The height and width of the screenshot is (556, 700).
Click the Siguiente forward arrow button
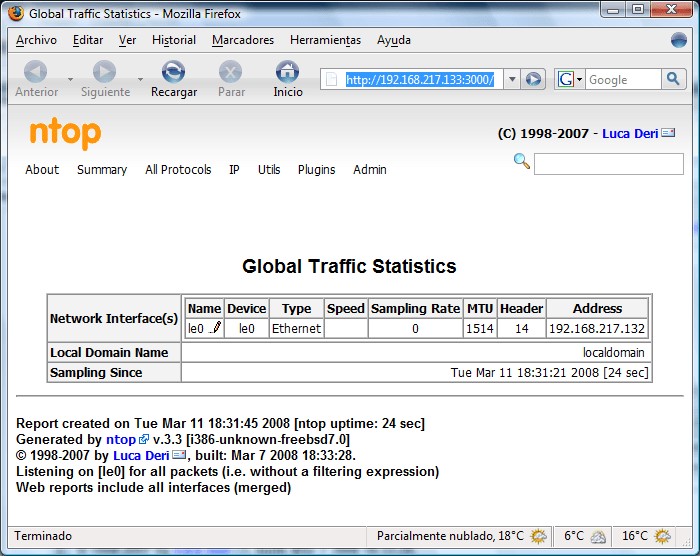(104, 72)
